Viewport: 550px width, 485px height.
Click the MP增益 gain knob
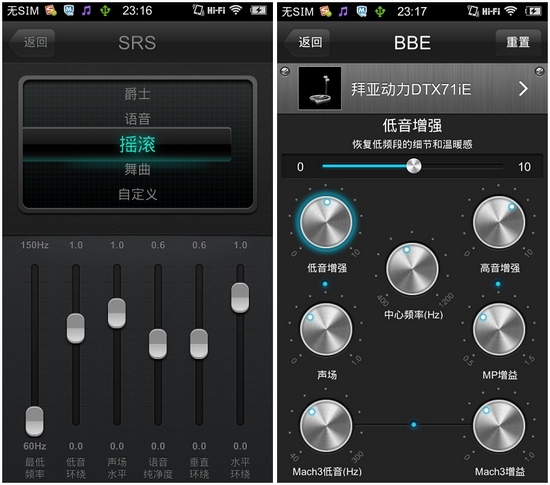(499, 329)
